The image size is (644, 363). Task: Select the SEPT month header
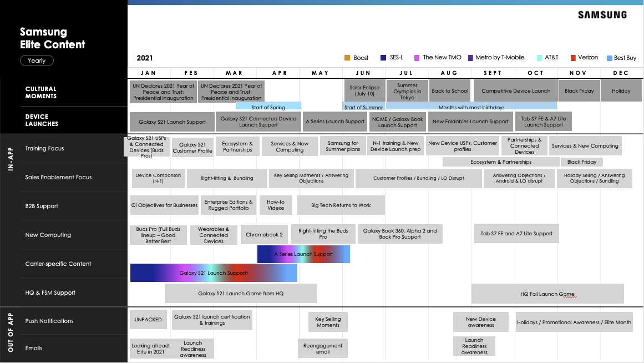493,73
